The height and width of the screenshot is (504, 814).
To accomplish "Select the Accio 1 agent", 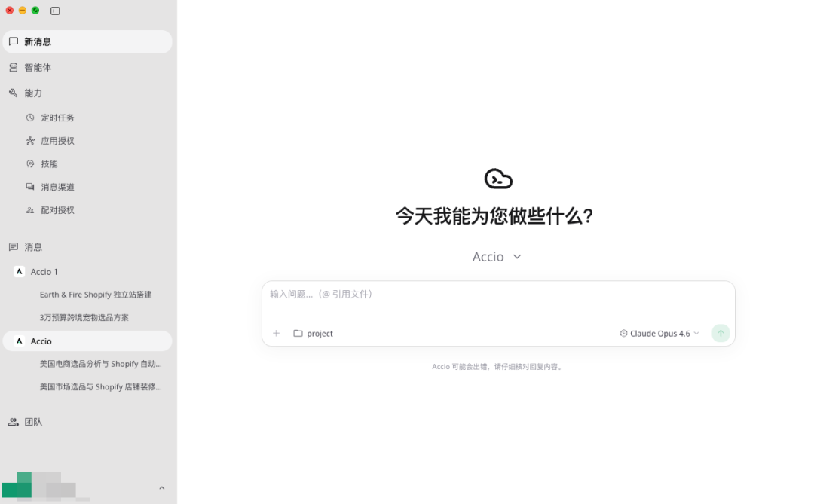I will pos(87,271).
